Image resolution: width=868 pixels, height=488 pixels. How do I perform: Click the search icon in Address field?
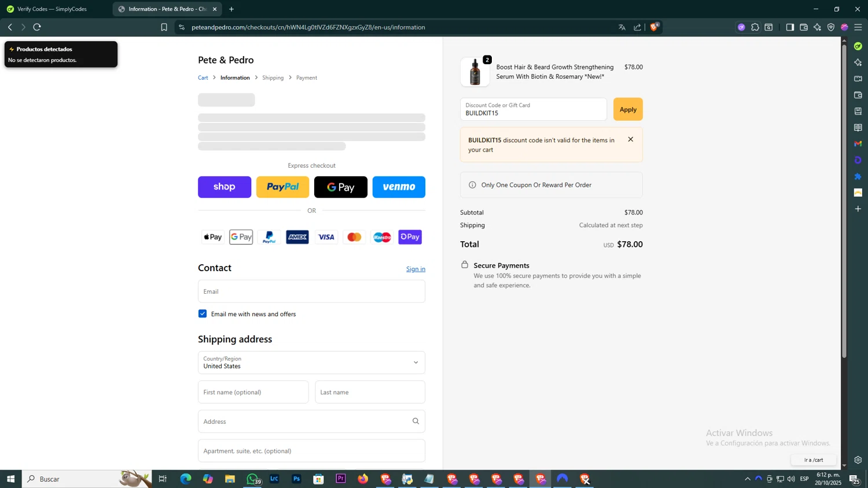coord(415,421)
